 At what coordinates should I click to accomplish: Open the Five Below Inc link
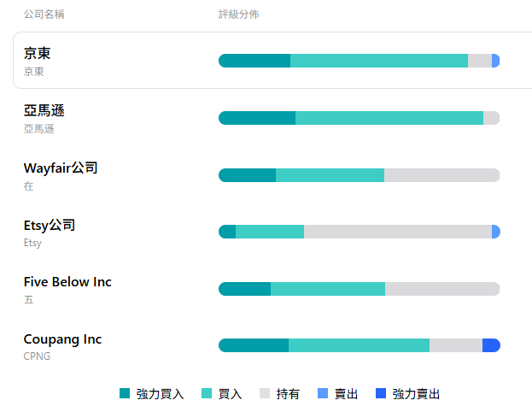coord(67,282)
